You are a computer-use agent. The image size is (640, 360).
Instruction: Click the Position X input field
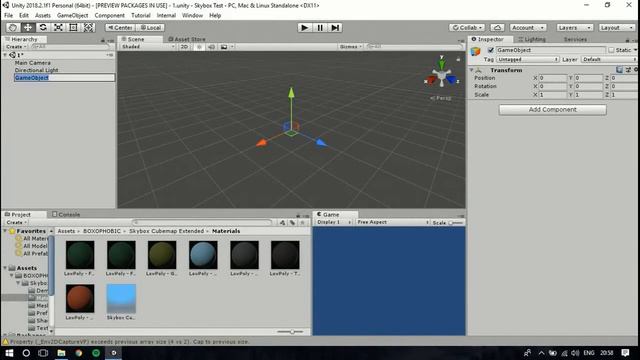553,78
